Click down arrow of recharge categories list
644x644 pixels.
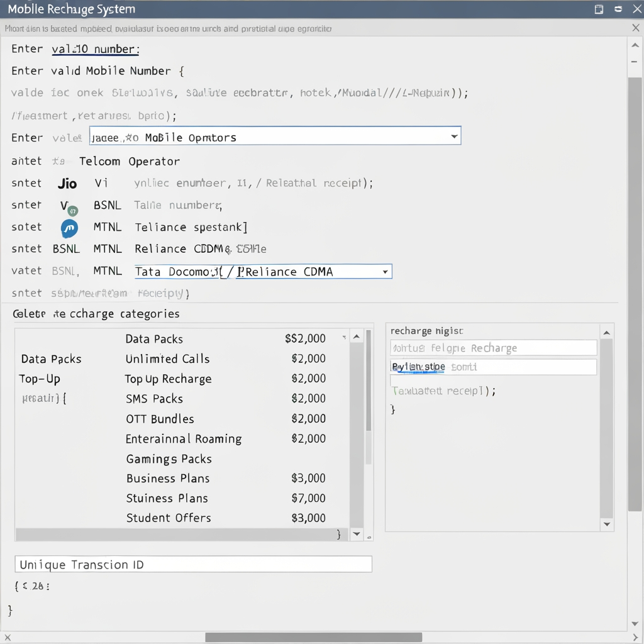click(x=357, y=534)
